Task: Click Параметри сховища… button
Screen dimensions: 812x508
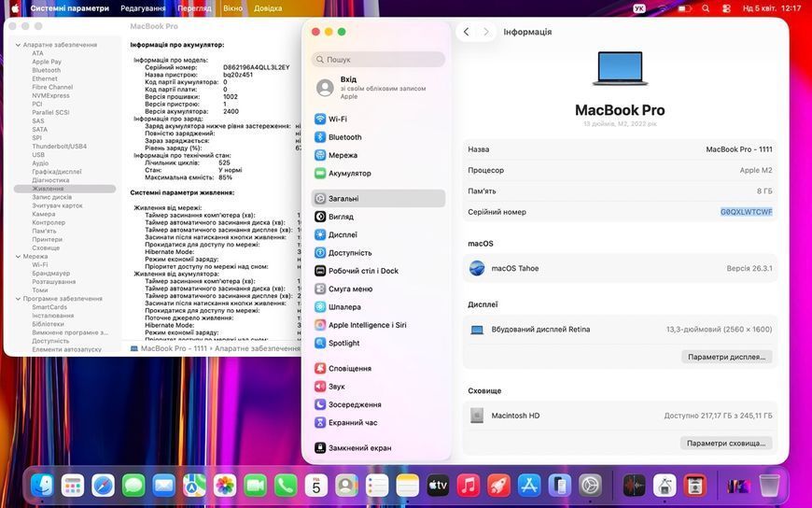Action: pyautogui.click(x=726, y=444)
